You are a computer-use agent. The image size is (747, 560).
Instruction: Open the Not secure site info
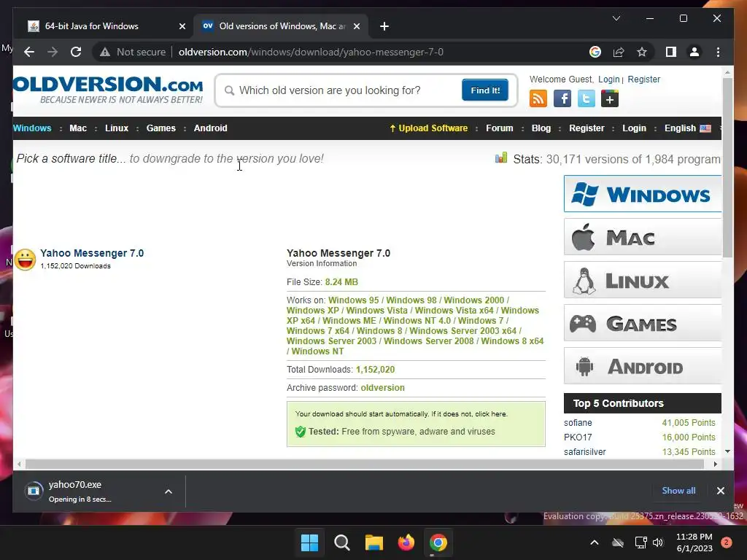click(x=133, y=52)
